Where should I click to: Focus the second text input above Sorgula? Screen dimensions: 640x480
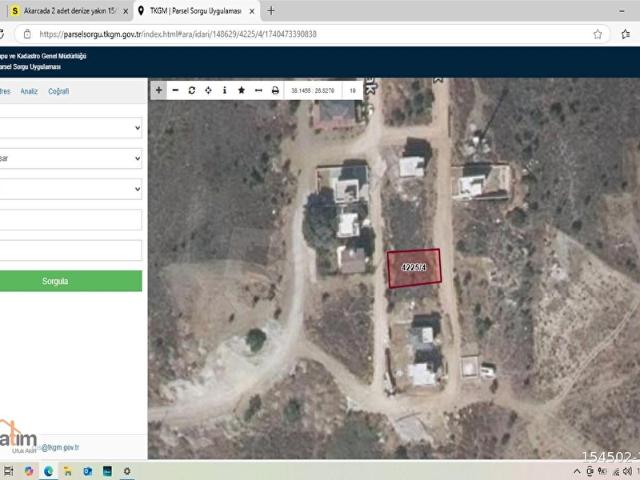click(70, 250)
